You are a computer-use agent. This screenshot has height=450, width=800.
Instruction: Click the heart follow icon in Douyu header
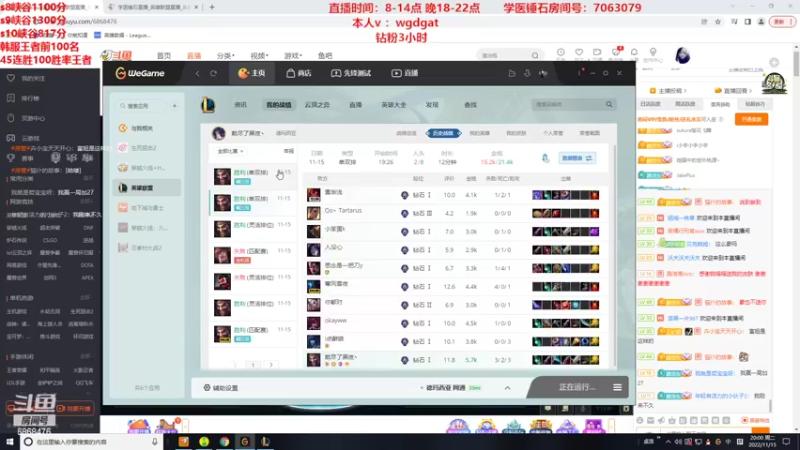[x=579, y=52]
